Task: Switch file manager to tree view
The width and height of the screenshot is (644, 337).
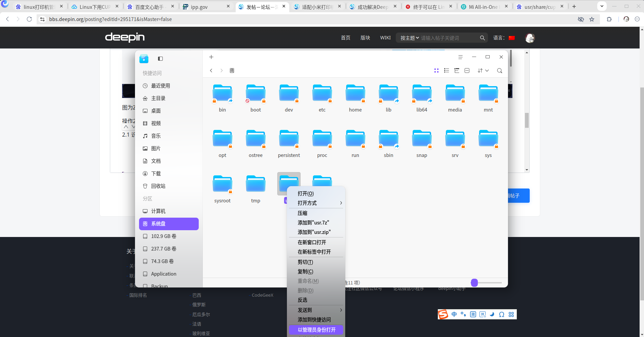Action: click(456, 71)
